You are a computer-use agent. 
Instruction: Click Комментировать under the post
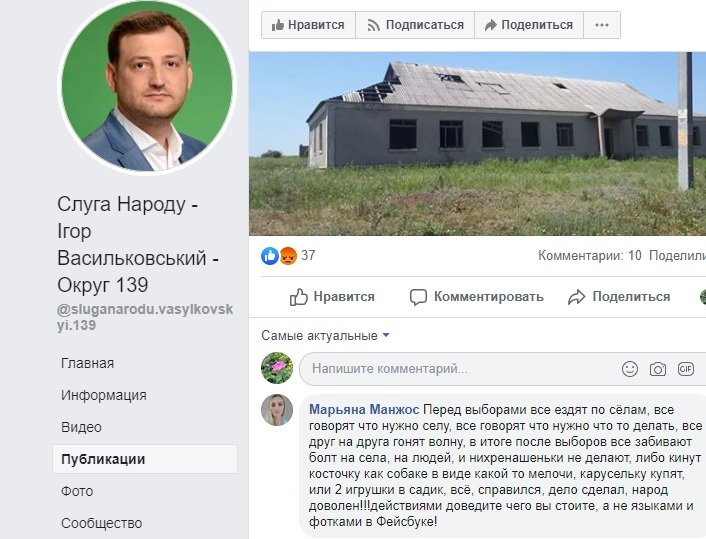[476, 297]
